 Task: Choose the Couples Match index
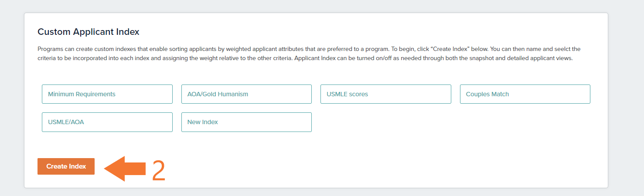525,94
